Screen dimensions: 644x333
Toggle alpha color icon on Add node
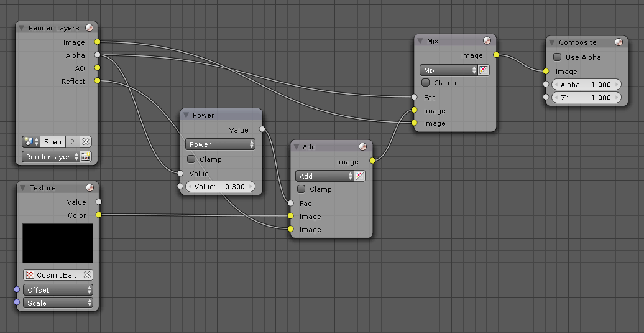pos(360,176)
